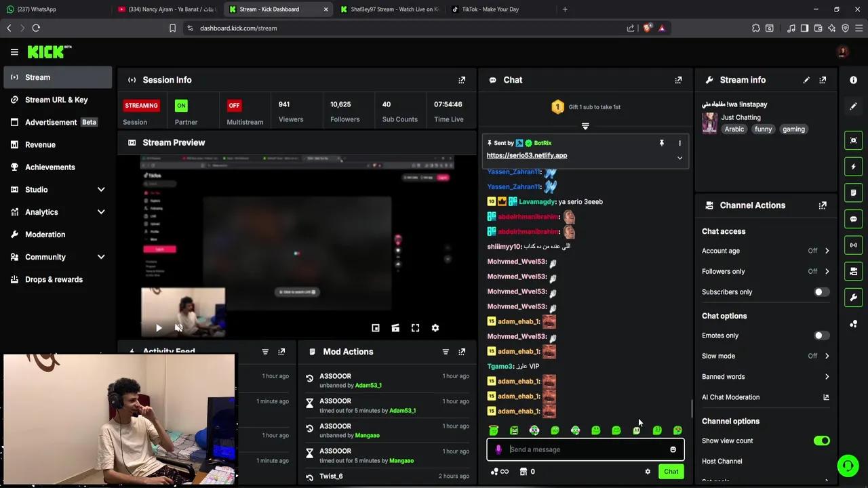Open Banned words settings
The width and height of the screenshot is (868, 488).
(766, 377)
